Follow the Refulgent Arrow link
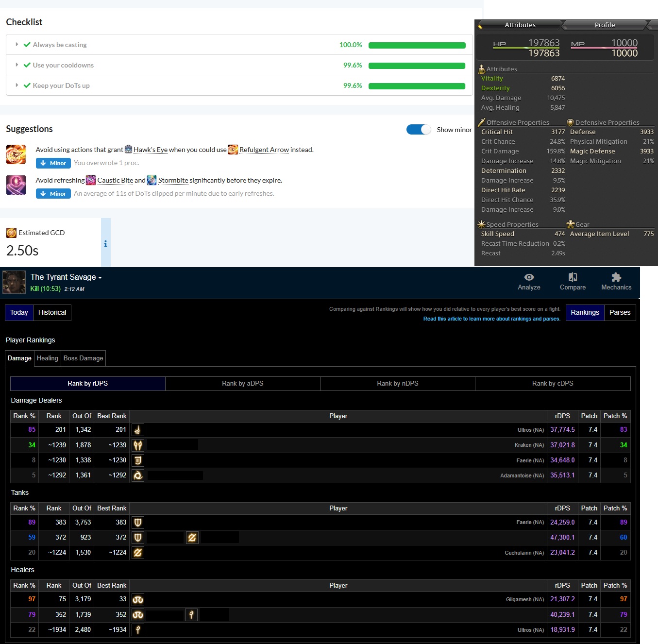Image resolution: width=658 pixels, height=644 pixels. tap(264, 150)
